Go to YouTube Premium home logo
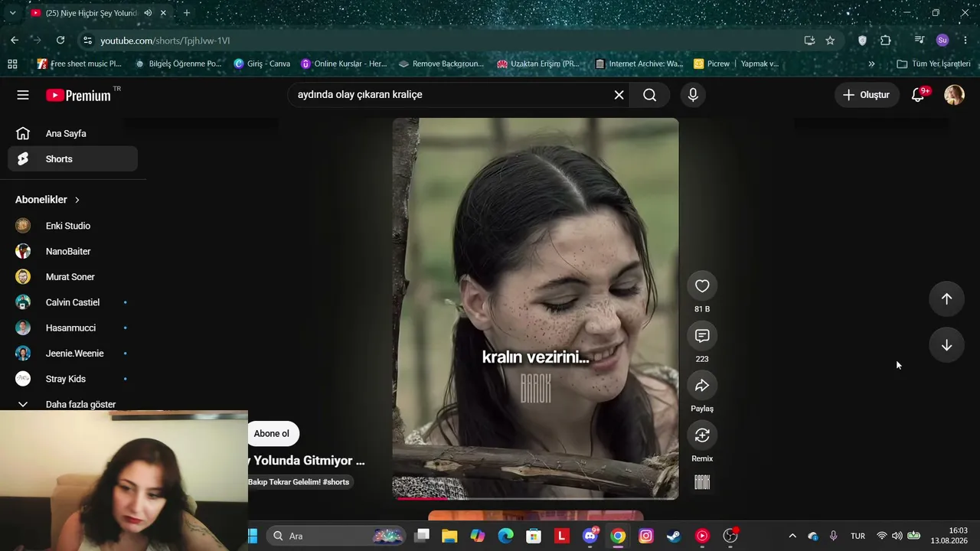The width and height of the screenshot is (980, 551). pyautogui.click(x=78, y=95)
